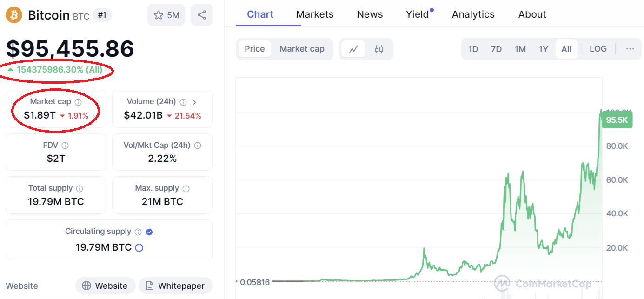
Task: Click the blue verified badge icon
Action: [149, 232]
